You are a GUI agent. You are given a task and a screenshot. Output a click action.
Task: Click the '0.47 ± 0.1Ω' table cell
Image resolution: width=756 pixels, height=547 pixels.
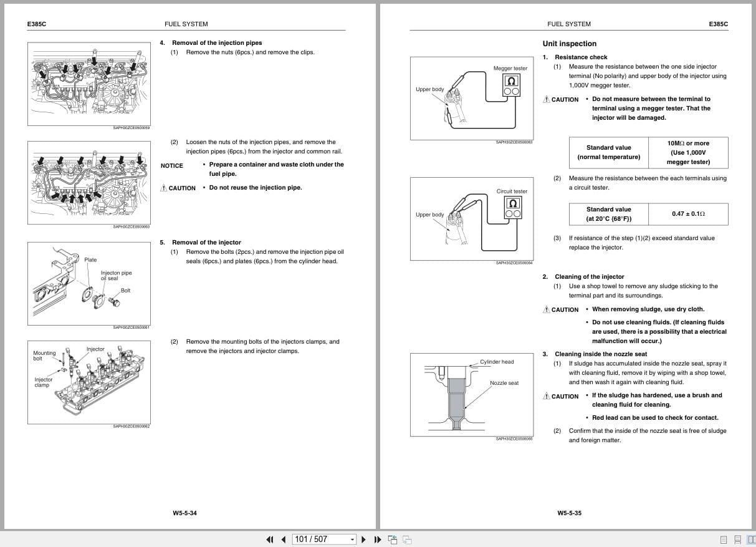(x=688, y=214)
